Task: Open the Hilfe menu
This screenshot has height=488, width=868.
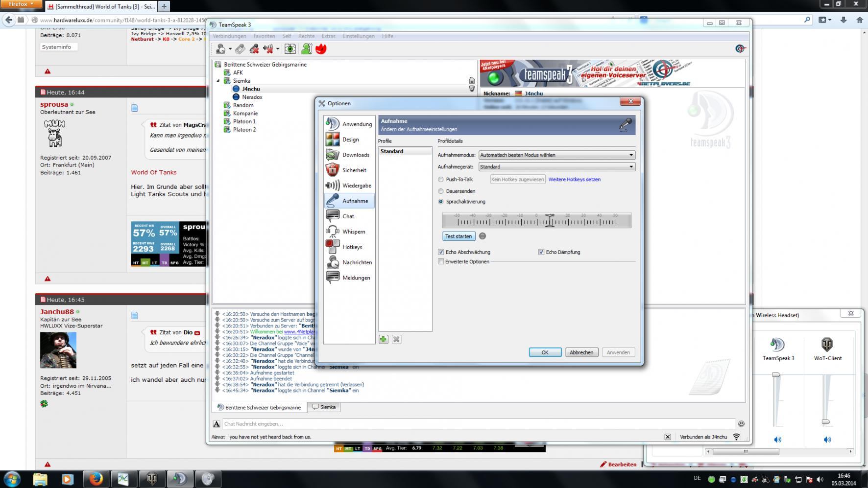Action: (x=387, y=36)
